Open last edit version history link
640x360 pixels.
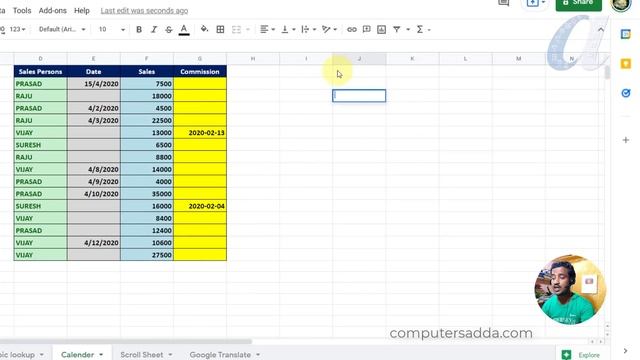click(144, 11)
